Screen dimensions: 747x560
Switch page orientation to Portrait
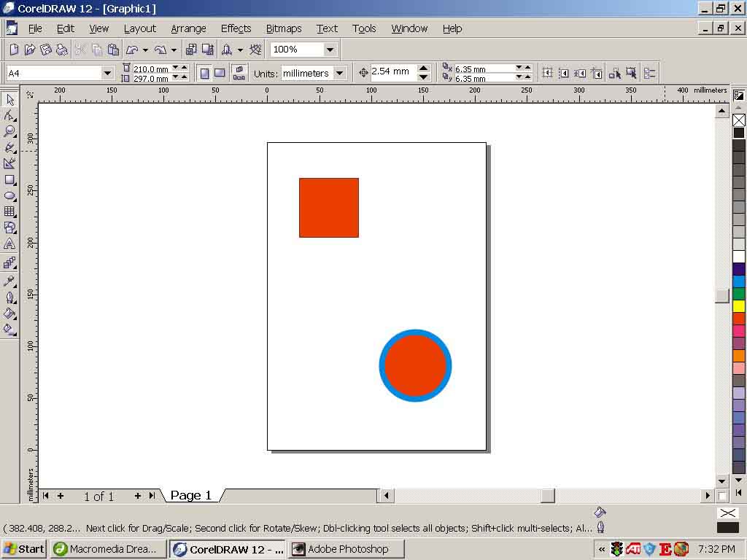[205, 74]
